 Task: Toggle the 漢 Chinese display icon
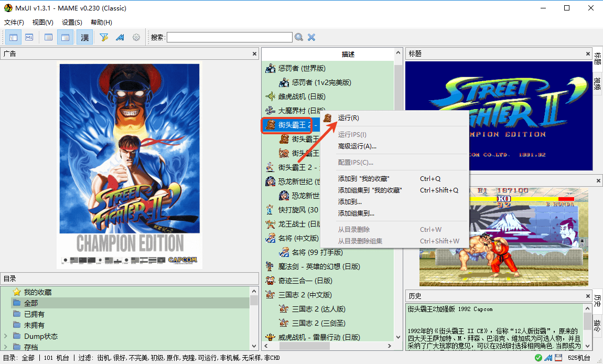coord(84,37)
